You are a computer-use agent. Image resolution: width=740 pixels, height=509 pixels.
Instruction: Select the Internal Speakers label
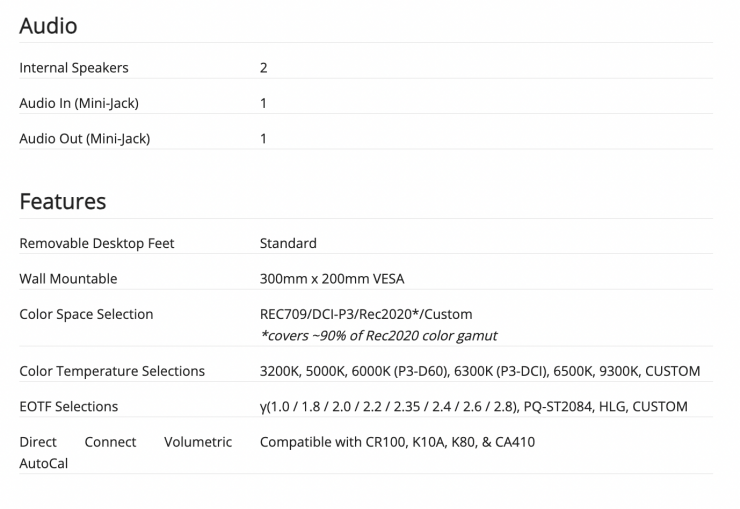tap(74, 68)
